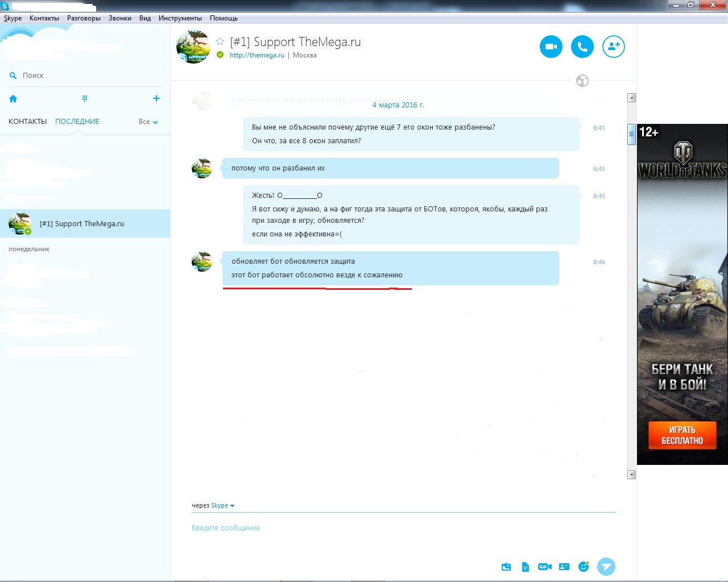The image size is (728, 582).
Task: Click message "обновляет бот обновляется защита"
Action: click(x=293, y=261)
